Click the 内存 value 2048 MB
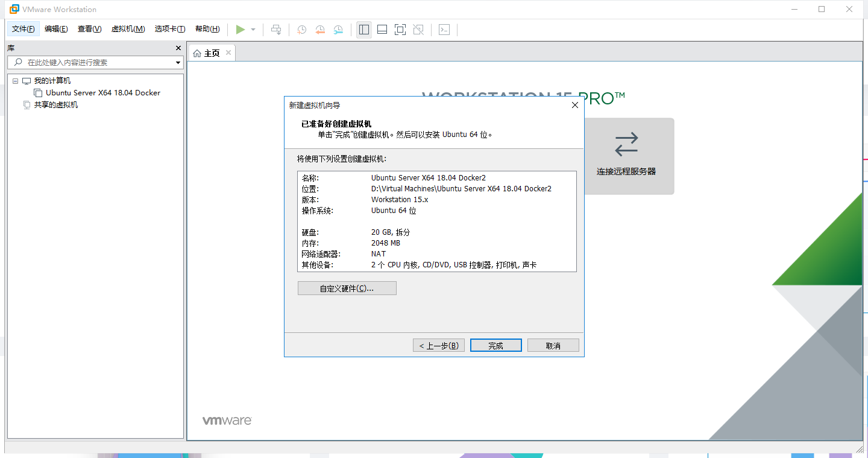Image resolution: width=868 pixels, height=458 pixels. [386, 243]
